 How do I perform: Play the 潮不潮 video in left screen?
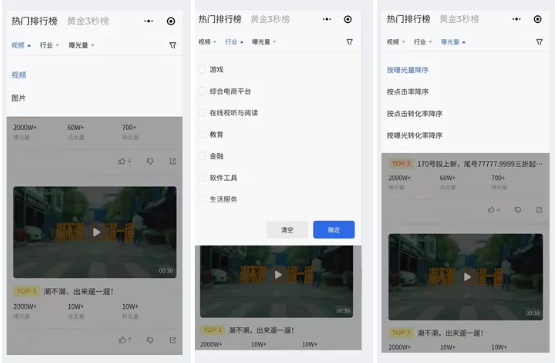[96, 232]
